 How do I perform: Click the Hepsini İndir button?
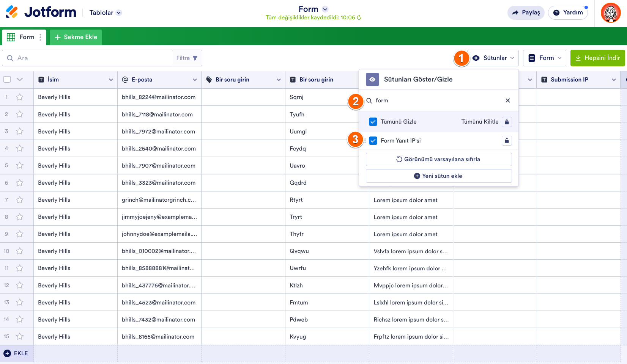[597, 58]
